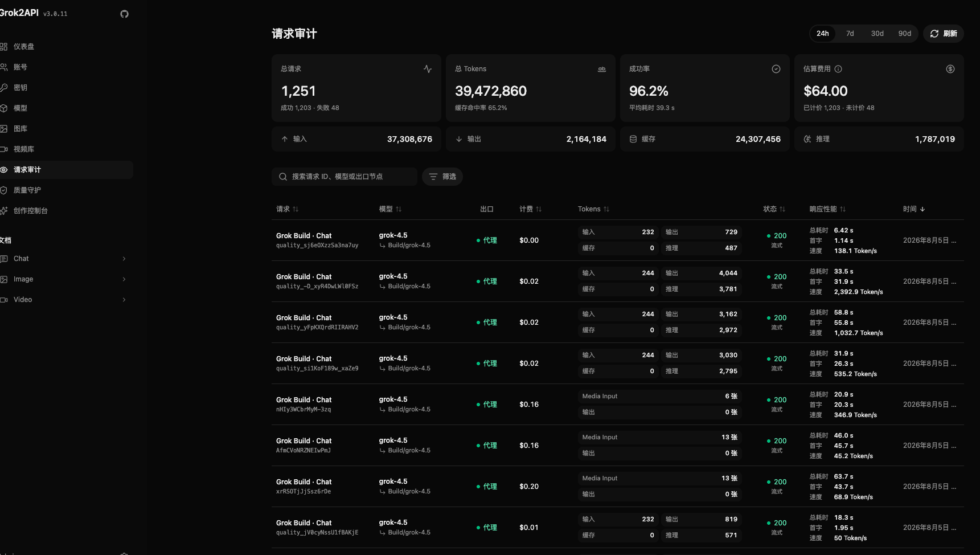The image size is (980, 555).
Task: Click the 45.2 Token/s speed value
Action: click(854, 456)
